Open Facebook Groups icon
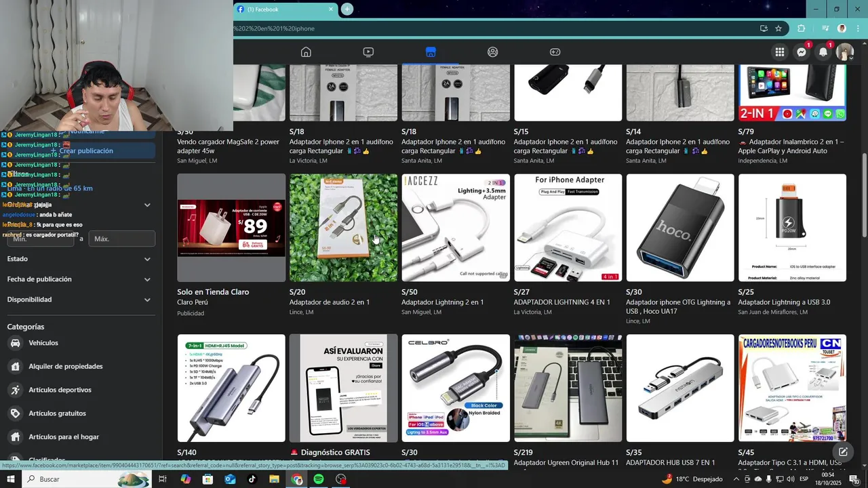The height and width of the screenshot is (488, 868). 493,52
